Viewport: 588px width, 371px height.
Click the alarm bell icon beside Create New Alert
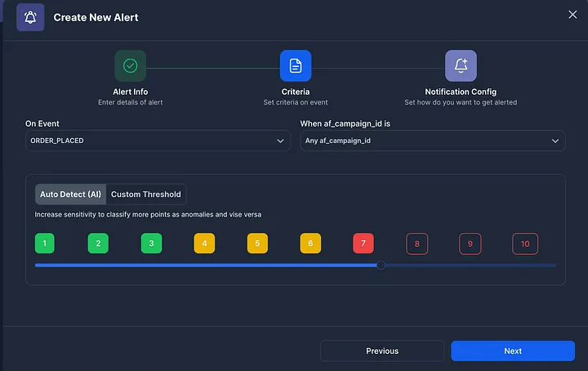[30, 17]
